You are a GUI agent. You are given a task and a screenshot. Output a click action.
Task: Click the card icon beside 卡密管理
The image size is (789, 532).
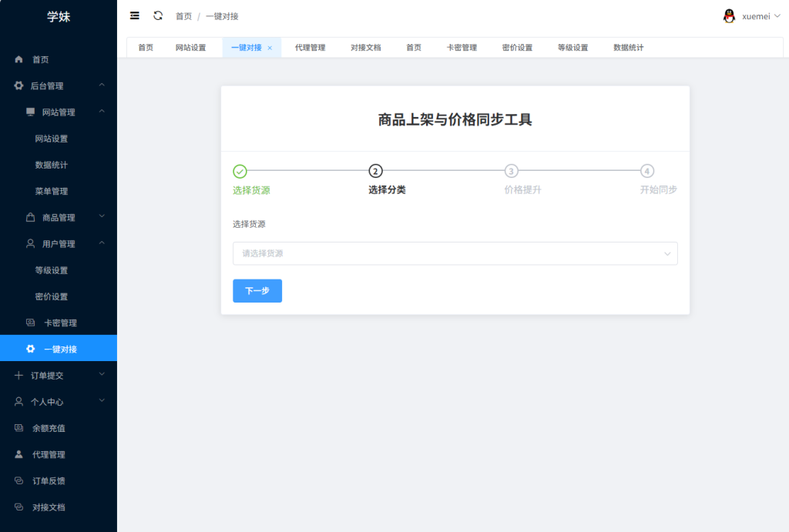tap(31, 323)
